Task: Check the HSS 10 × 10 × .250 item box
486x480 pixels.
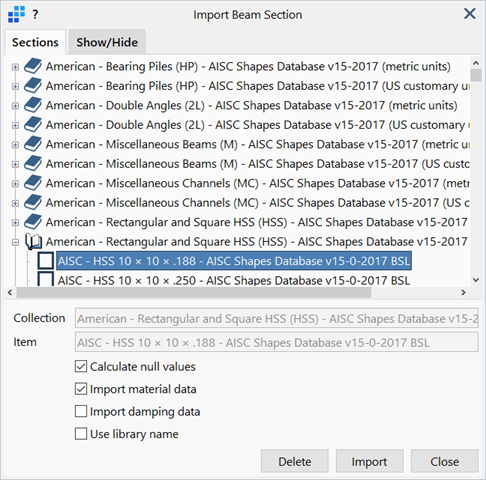Action: pos(46,280)
